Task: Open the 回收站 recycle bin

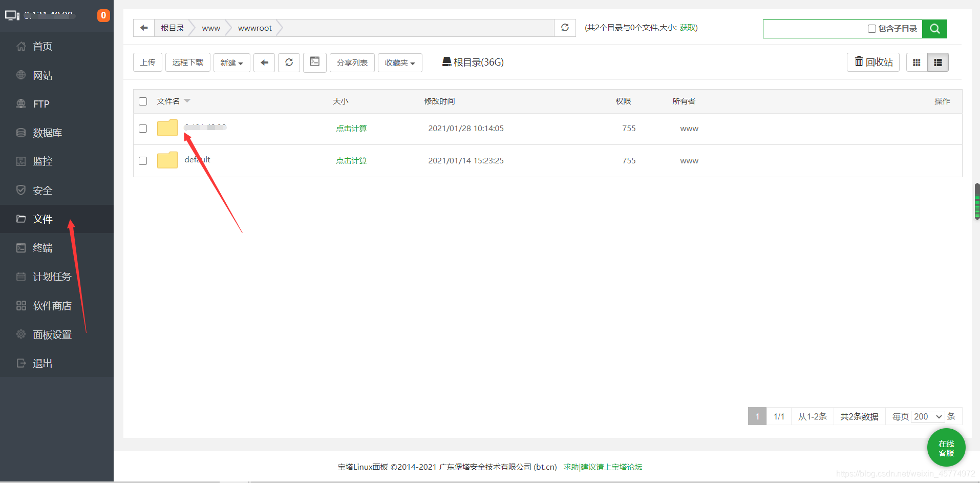Action: pos(873,62)
